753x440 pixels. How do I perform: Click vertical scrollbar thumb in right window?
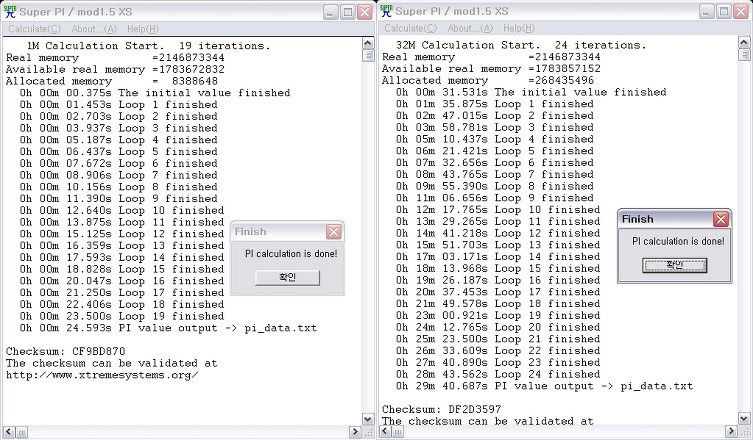pyautogui.click(x=744, y=55)
